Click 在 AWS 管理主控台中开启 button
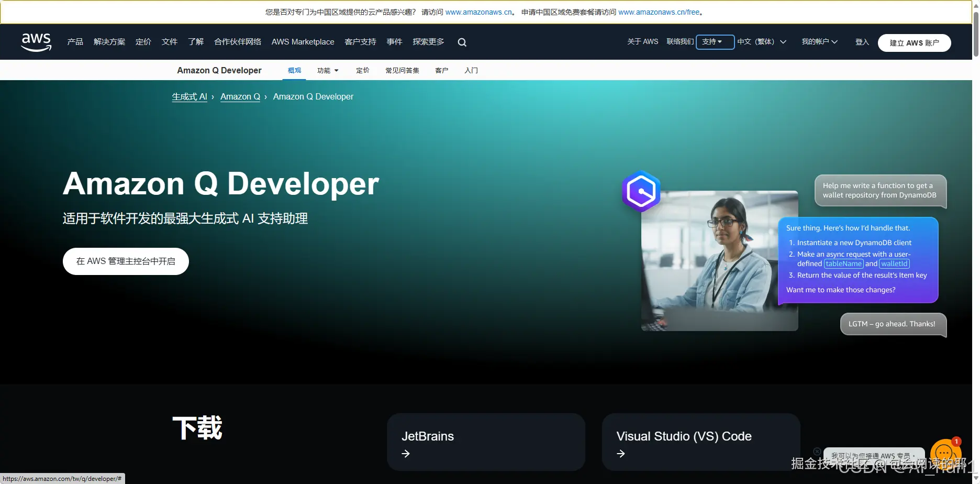980x484 pixels. [x=126, y=261]
